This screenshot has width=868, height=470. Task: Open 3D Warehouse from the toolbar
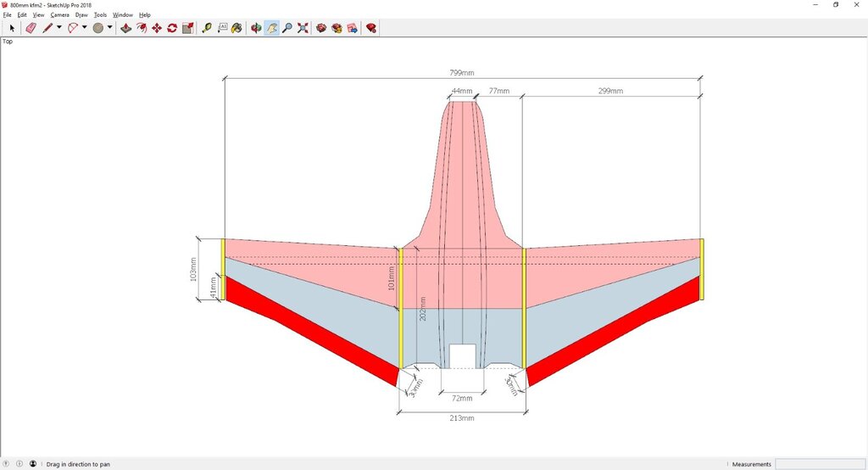tap(321, 28)
